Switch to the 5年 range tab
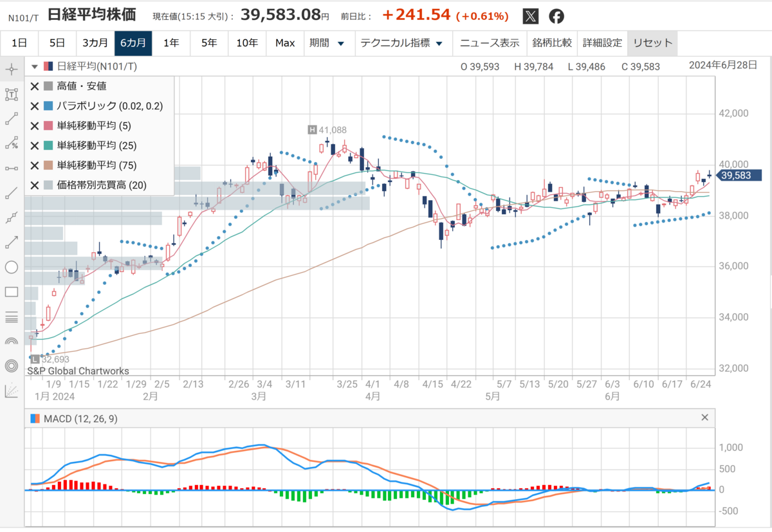Image resolution: width=772 pixels, height=532 pixels. 209,43
